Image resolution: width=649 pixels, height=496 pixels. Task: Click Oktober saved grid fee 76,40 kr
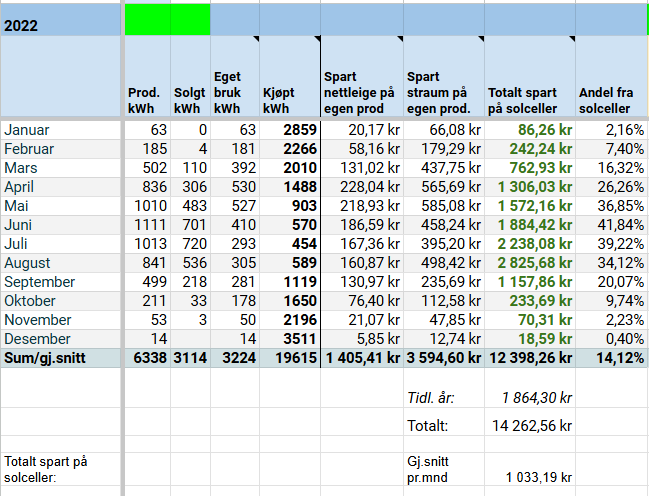374,301
